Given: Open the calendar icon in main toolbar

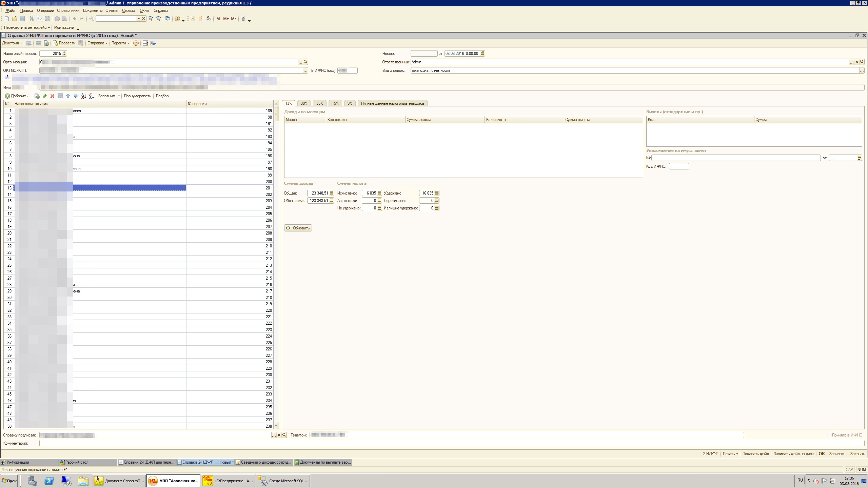Looking at the screenshot, I should (x=201, y=19).
